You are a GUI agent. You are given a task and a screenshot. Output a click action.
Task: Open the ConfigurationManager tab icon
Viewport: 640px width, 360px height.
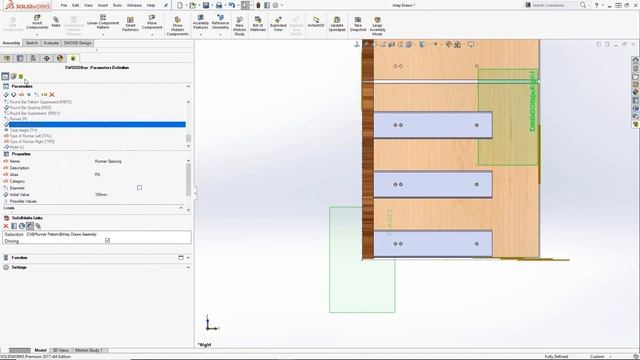[x=33, y=58]
